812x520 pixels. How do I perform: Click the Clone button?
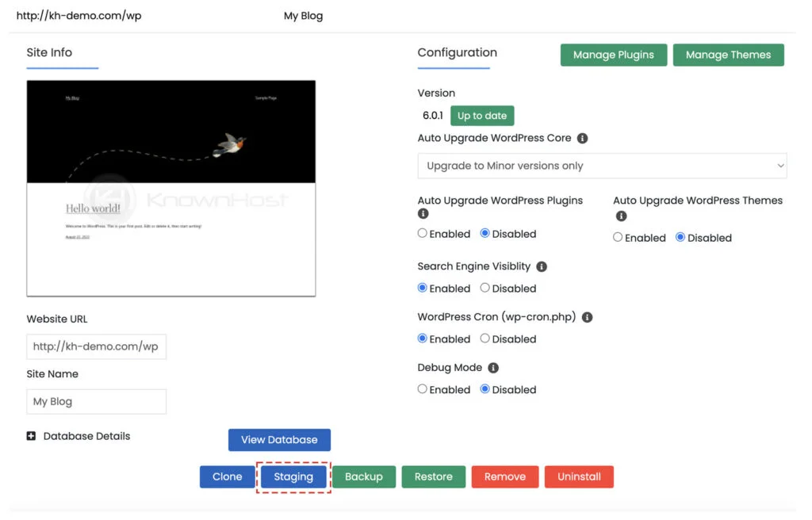(x=228, y=477)
